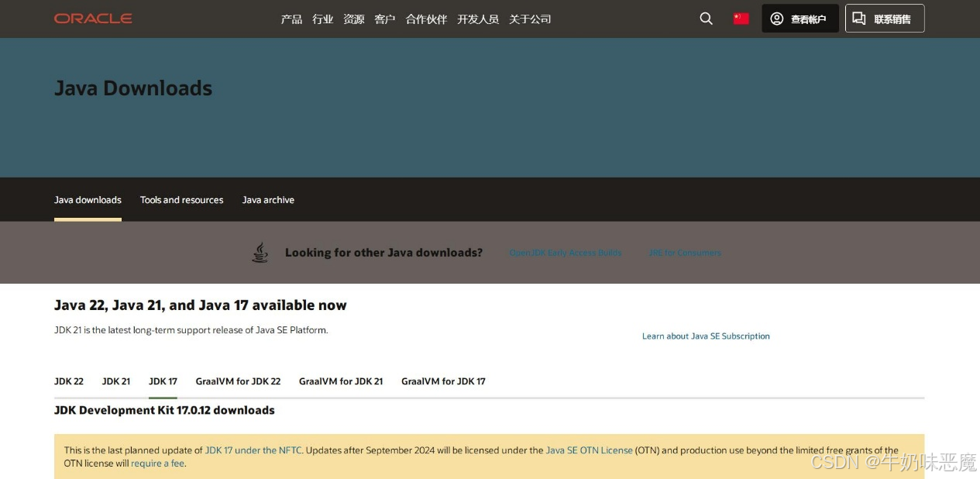
Task: Select the JDK 17 tab
Action: (x=163, y=381)
